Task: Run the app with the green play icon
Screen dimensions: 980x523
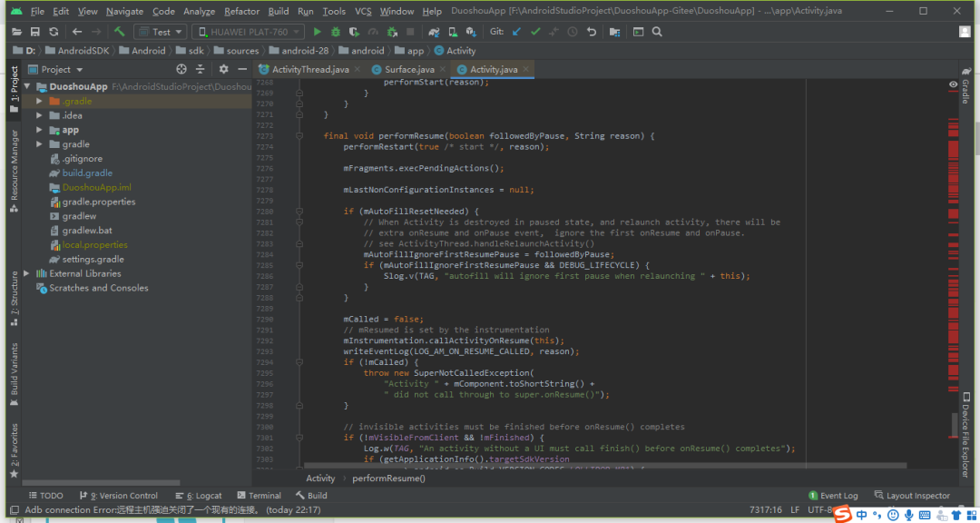Action: pyautogui.click(x=318, y=32)
